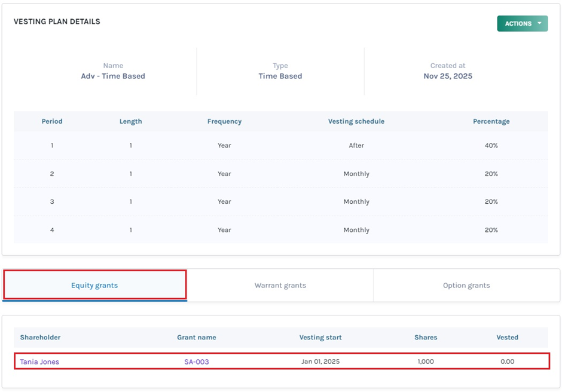Click the Jan 01, 2025 vesting date
Screen dimensions: 562x392
320,362
